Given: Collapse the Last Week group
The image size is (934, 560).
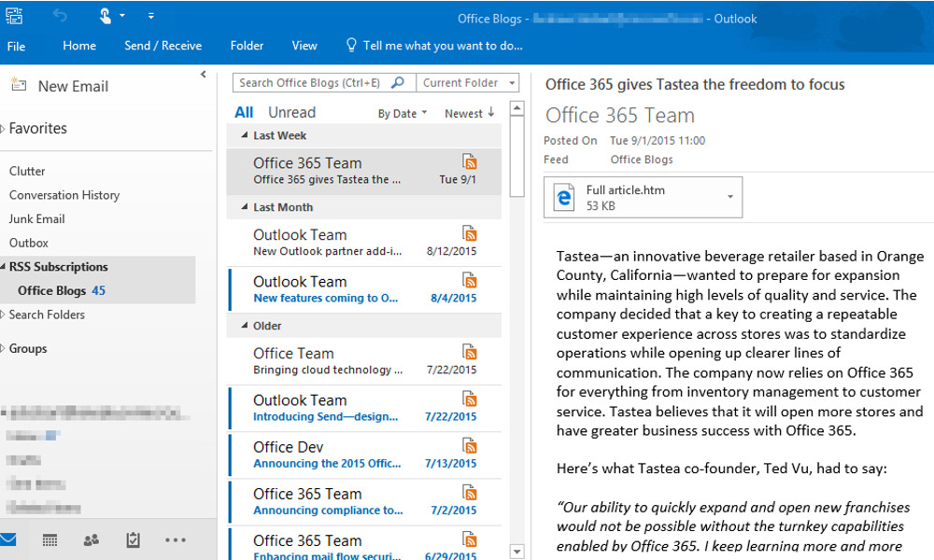Looking at the screenshot, I should click(244, 135).
